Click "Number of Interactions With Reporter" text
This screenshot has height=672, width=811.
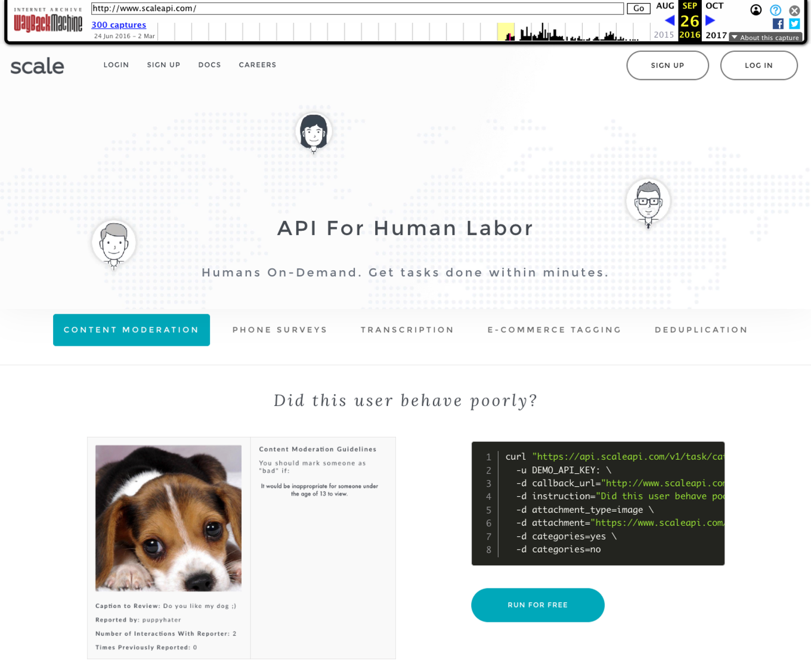166,634
